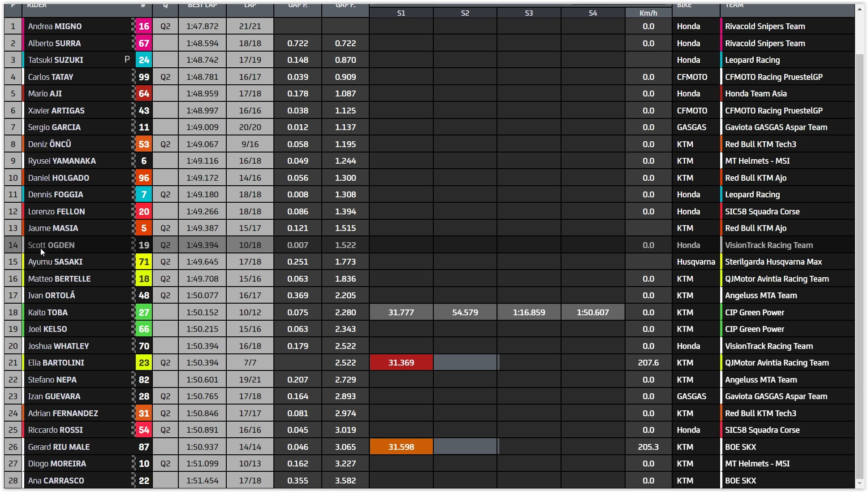
Task: Click Kaito Toba's 1:50.607 S4 time cell
Action: tap(592, 313)
